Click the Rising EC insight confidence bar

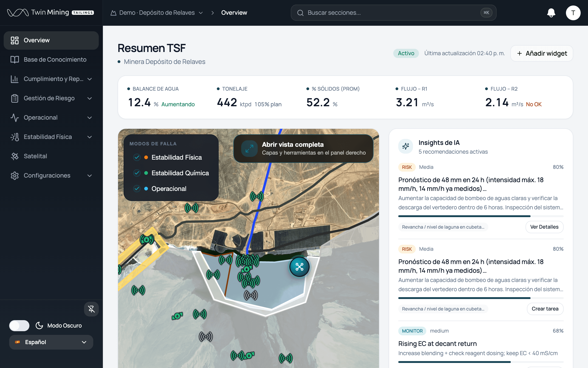(481, 362)
